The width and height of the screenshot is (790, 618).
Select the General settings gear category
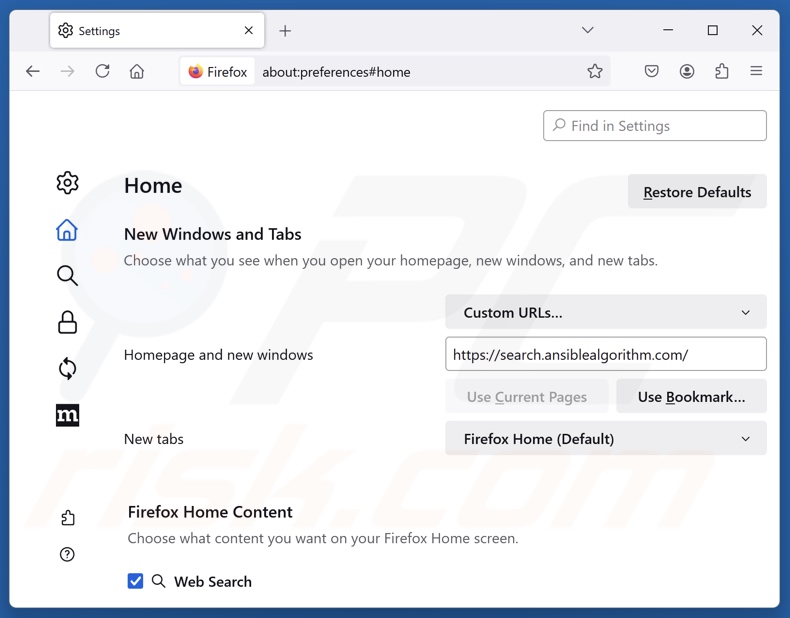(67, 182)
